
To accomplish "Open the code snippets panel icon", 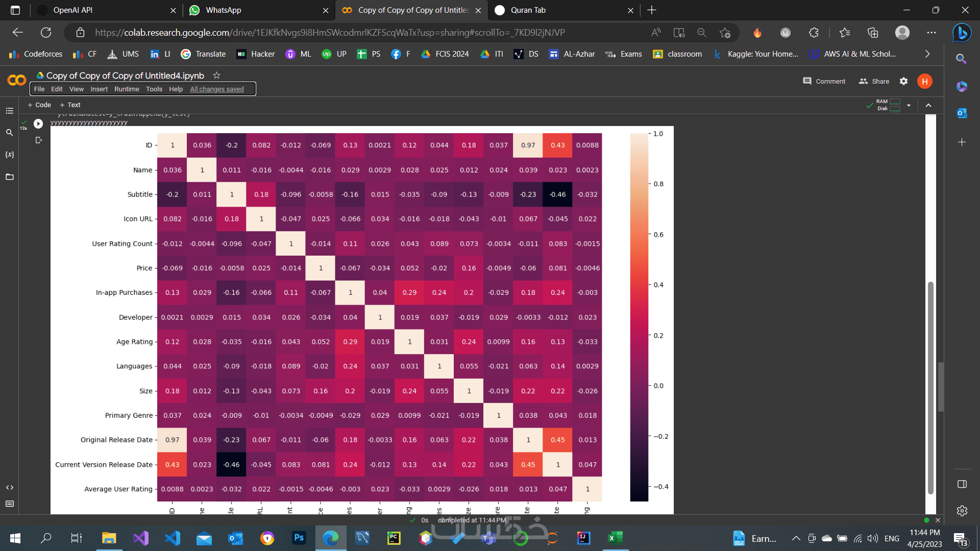I will click(x=9, y=488).
